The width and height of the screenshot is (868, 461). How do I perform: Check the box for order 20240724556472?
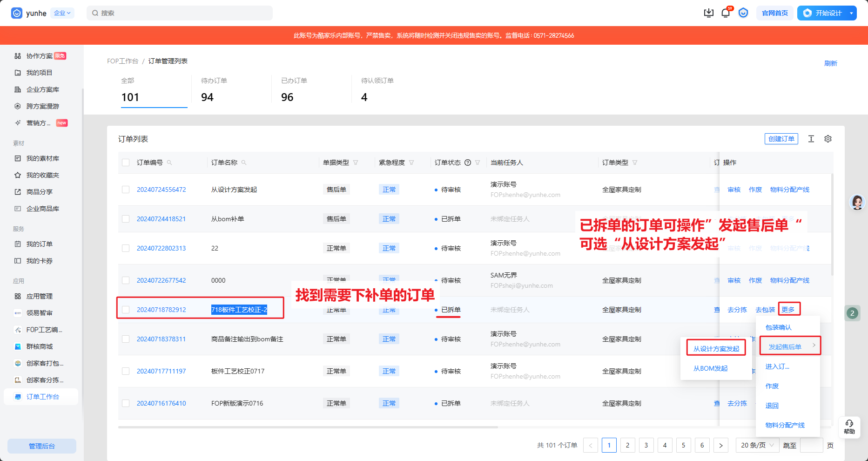click(126, 190)
